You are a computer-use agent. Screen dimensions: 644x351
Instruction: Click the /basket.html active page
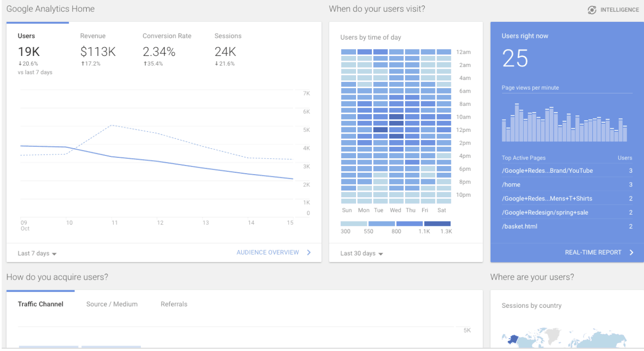click(x=519, y=226)
